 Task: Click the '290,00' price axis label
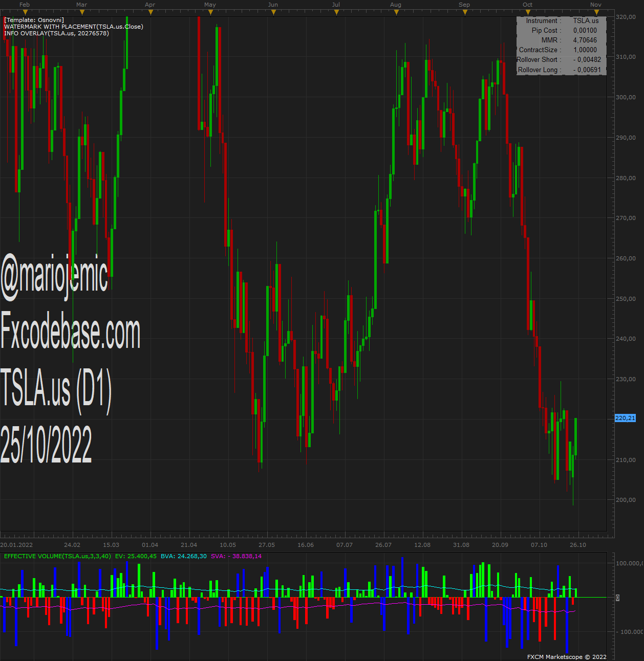pos(626,138)
